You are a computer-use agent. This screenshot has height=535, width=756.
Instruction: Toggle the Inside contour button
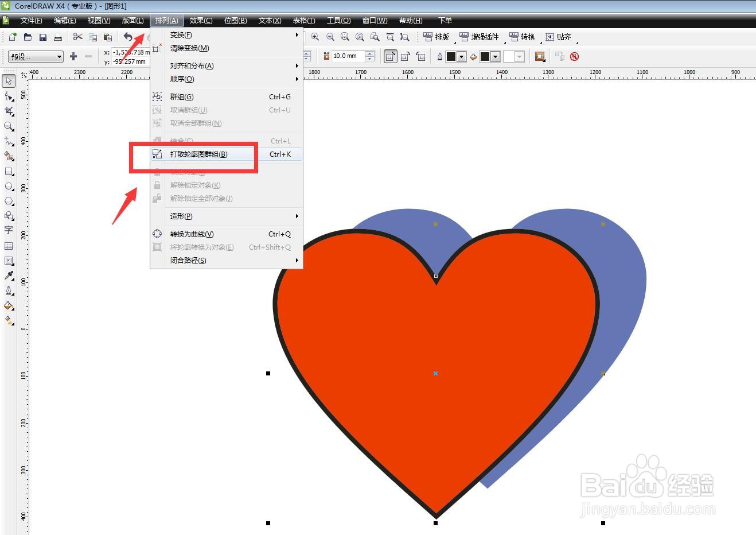tap(405, 56)
